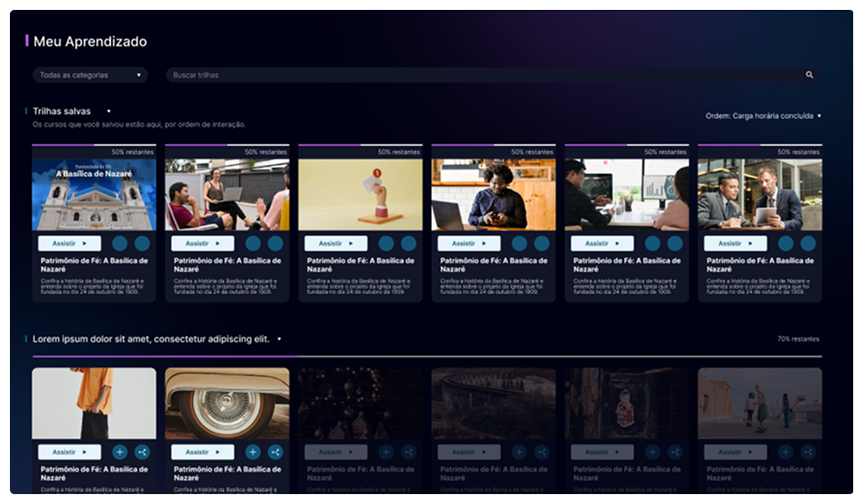The width and height of the screenshot is (864, 504).
Task: Click Assistir on the chart monitors card
Action: 602,243
